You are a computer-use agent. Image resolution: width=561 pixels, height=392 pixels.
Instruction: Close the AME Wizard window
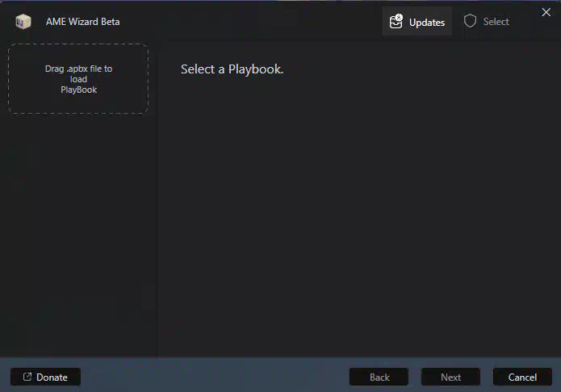pos(546,12)
